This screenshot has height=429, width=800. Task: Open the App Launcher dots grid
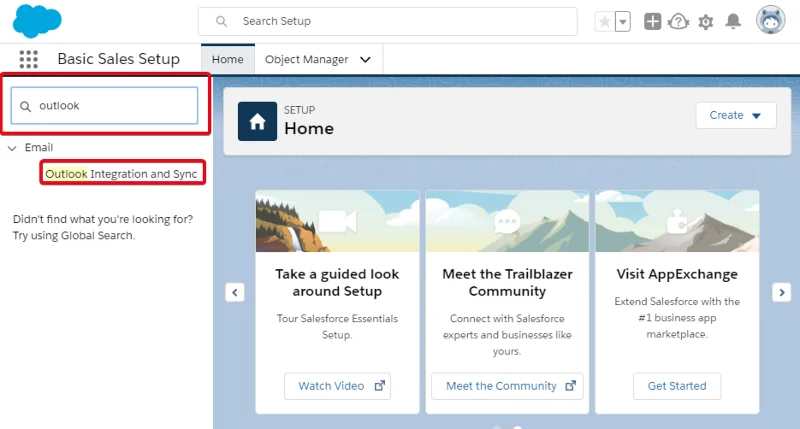(29, 59)
